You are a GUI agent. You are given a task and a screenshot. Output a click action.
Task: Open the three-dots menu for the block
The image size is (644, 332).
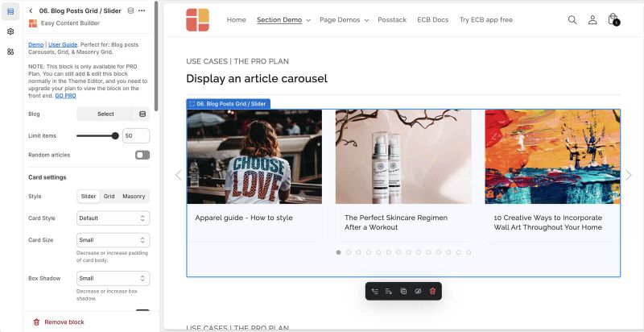click(142, 10)
